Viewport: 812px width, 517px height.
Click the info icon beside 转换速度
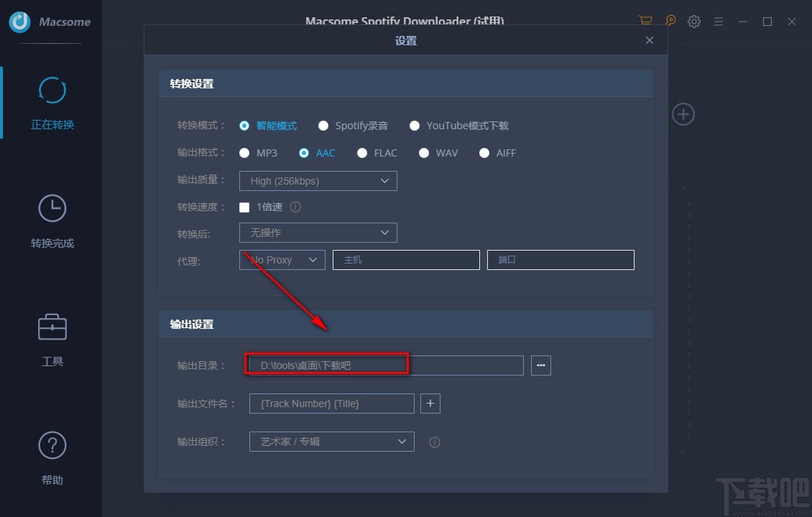[295, 207]
